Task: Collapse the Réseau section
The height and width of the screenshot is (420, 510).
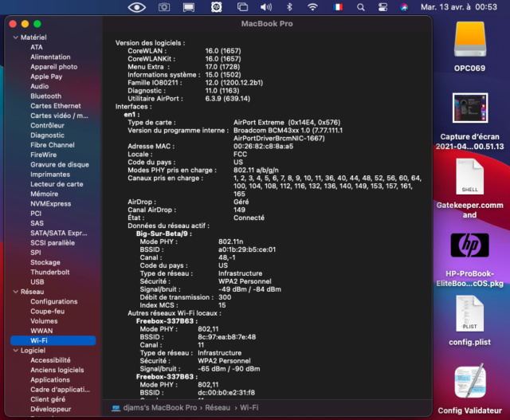Action: [16, 292]
